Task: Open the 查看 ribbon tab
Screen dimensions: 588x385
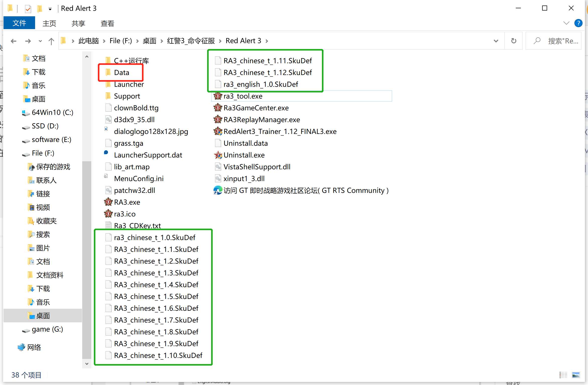Action: click(x=107, y=23)
